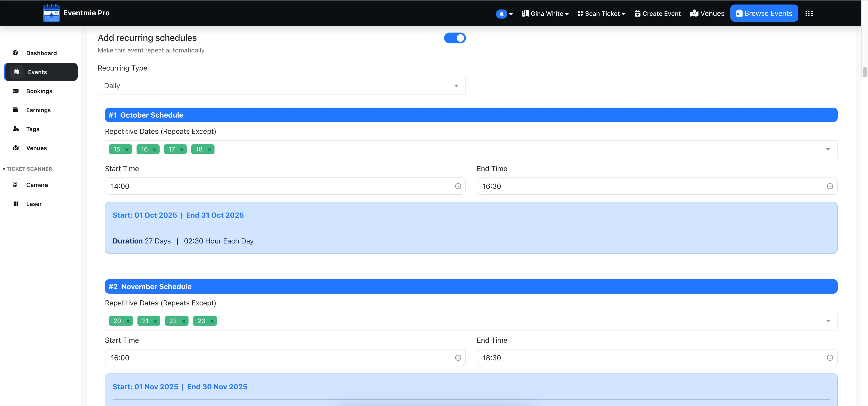Remove date 23 from November schedule
868x406 pixels.
point(212,321)
